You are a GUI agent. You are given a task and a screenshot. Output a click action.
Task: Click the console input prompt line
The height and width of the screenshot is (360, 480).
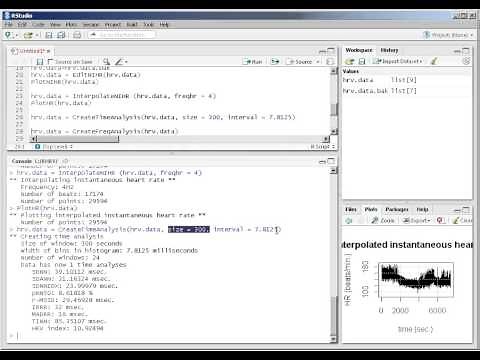tap(170, 336)
